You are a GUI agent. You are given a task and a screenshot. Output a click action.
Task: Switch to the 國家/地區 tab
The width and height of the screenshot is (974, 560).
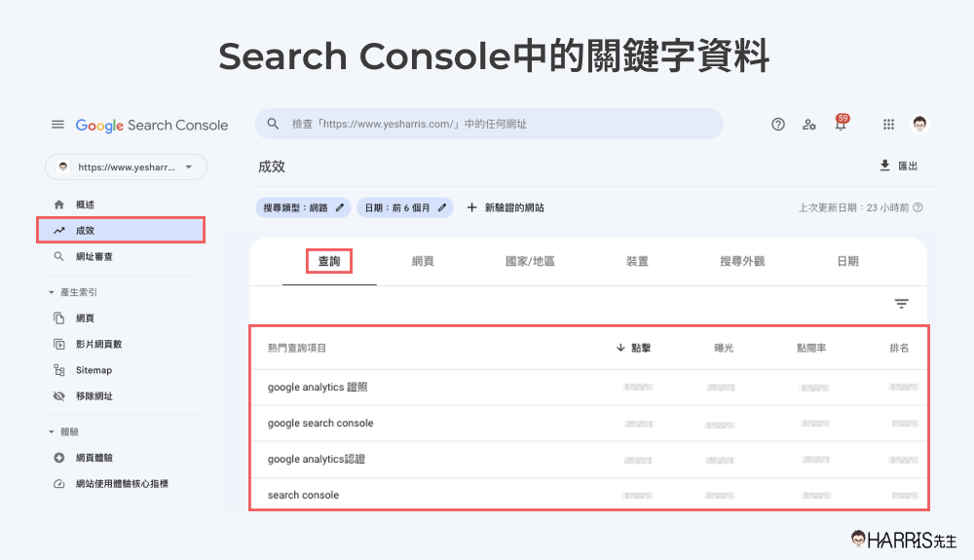[530, 261]
